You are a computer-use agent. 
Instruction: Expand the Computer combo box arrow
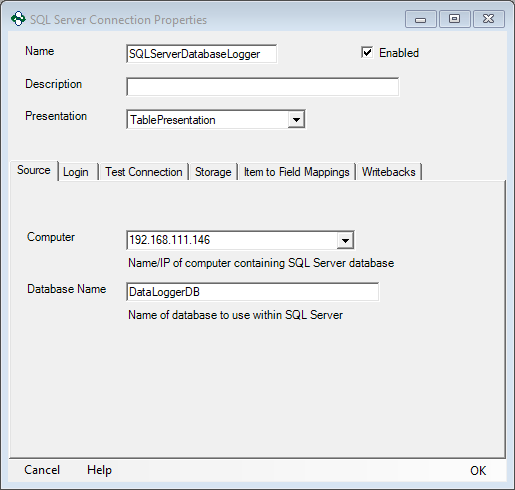coord(345,240)
